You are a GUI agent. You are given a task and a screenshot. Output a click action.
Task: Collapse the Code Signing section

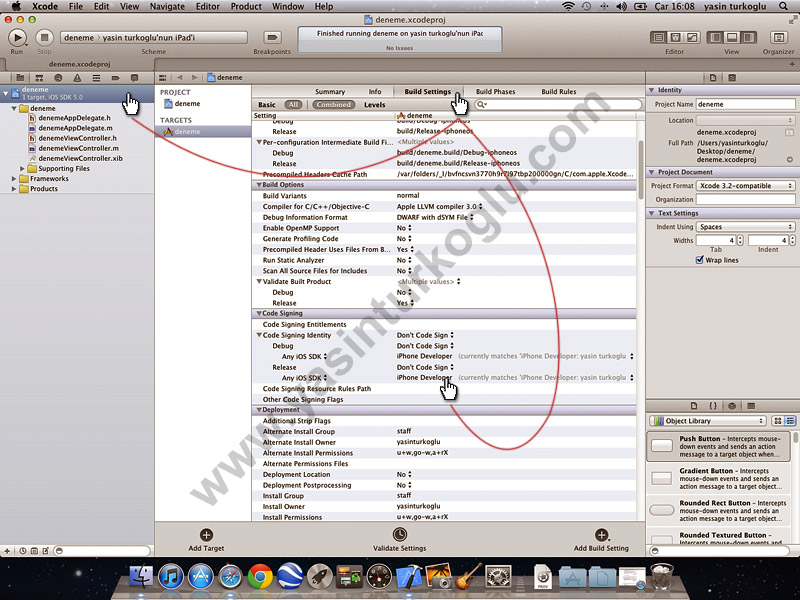[x=259, y=313]
